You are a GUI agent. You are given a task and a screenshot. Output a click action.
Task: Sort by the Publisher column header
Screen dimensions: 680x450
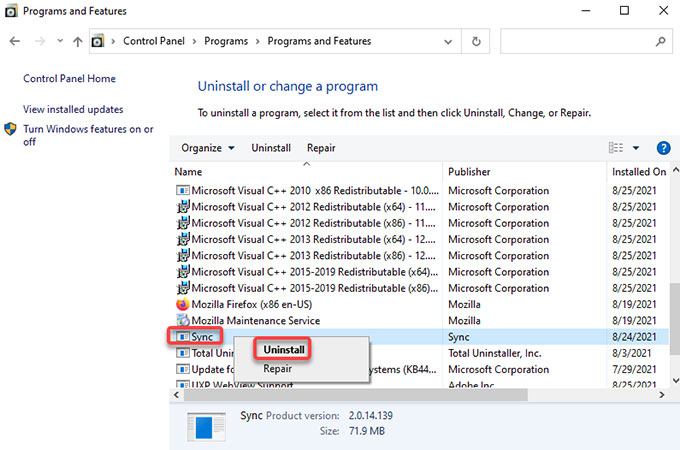tap(469, 172)
